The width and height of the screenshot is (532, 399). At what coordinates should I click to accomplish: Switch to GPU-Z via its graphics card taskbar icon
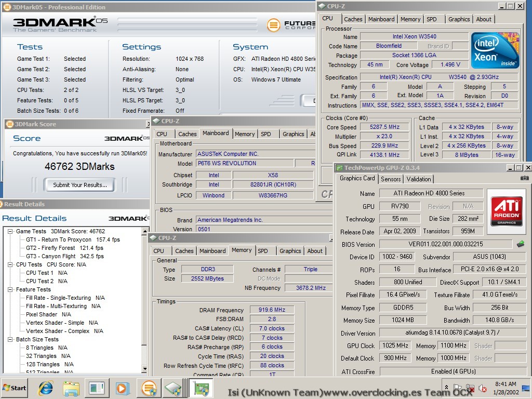point(201,388)
